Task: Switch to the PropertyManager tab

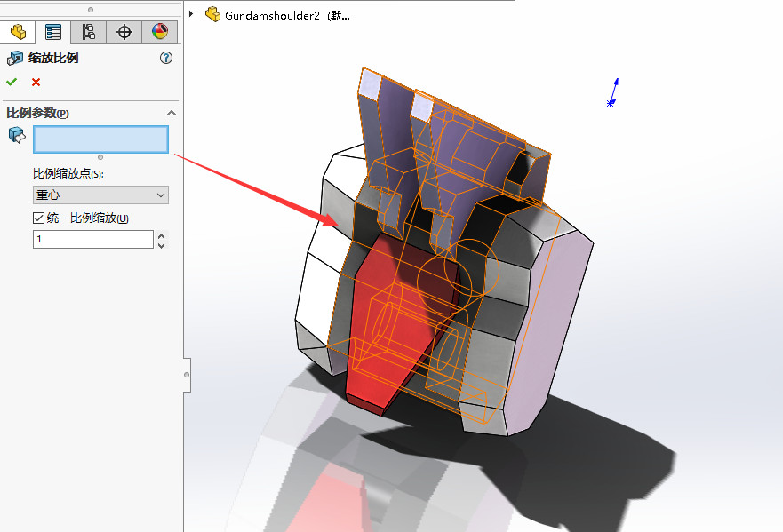Action: 53,32
